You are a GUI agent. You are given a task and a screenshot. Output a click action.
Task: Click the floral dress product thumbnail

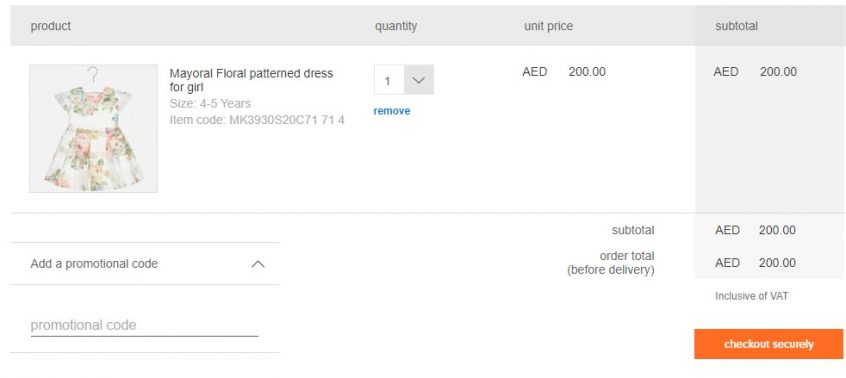click(x=93, y=128)
